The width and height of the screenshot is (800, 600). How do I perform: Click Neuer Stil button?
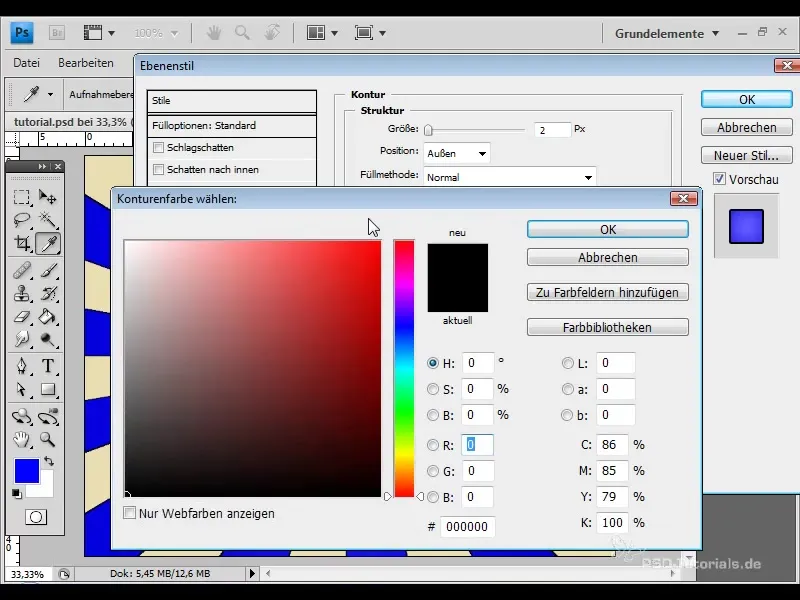(x=746, y=155)
